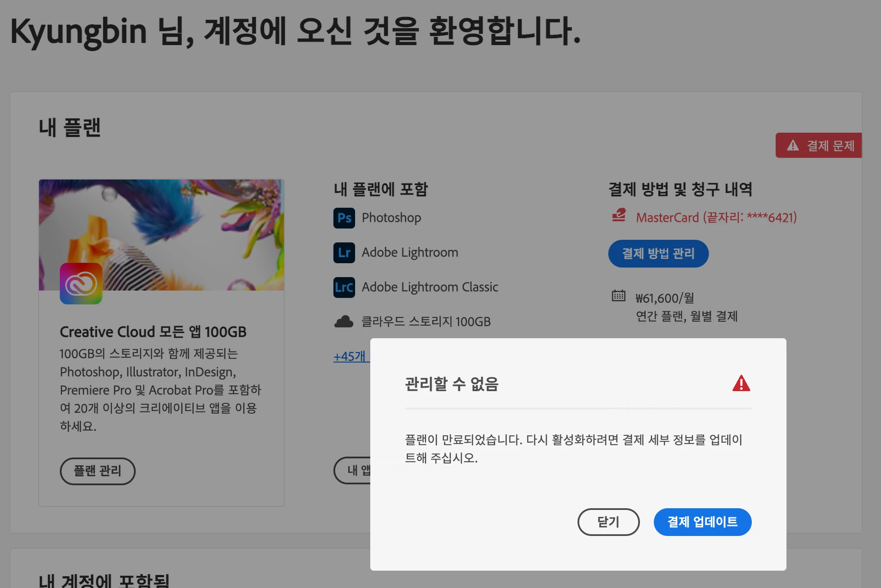The image size is (881, 588).
Task: Click the Creative Cloud rainbow logo icon
Action: (81, 284)
